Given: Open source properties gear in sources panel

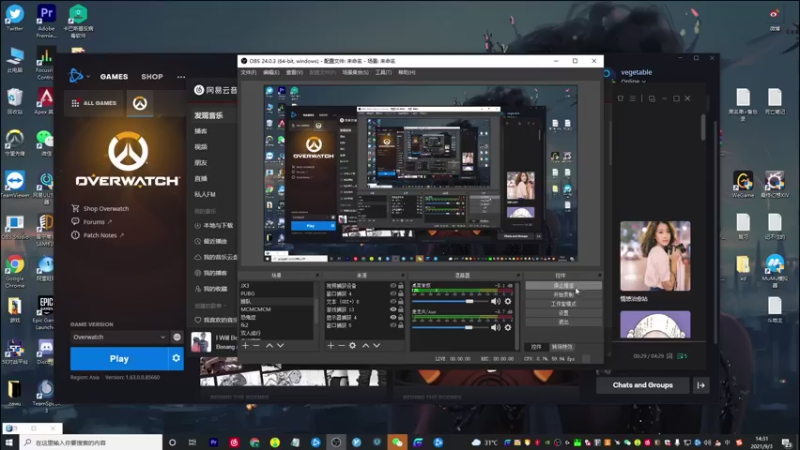Looking at the screenshot, I should pos(353,345).
